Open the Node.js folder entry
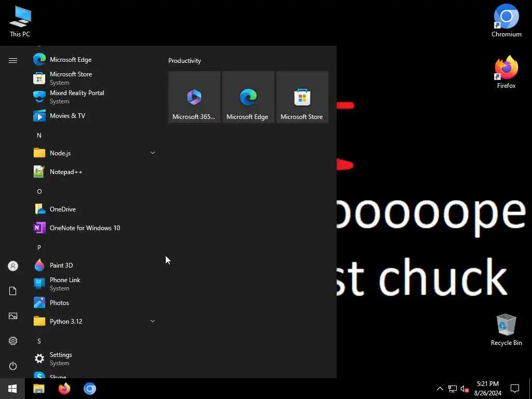The height and width of the screenshot is (399, 532). click(95, 153)
